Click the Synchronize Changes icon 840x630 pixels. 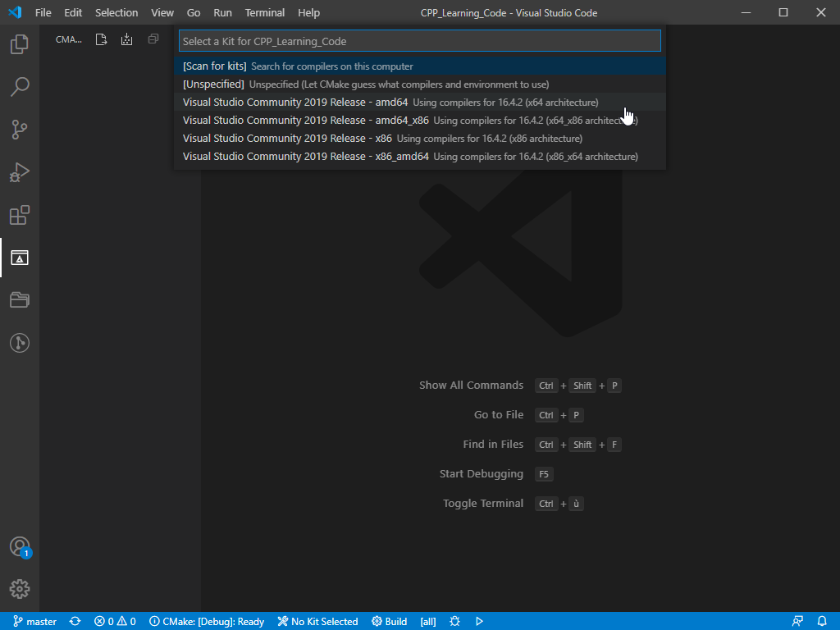point(75,622)
